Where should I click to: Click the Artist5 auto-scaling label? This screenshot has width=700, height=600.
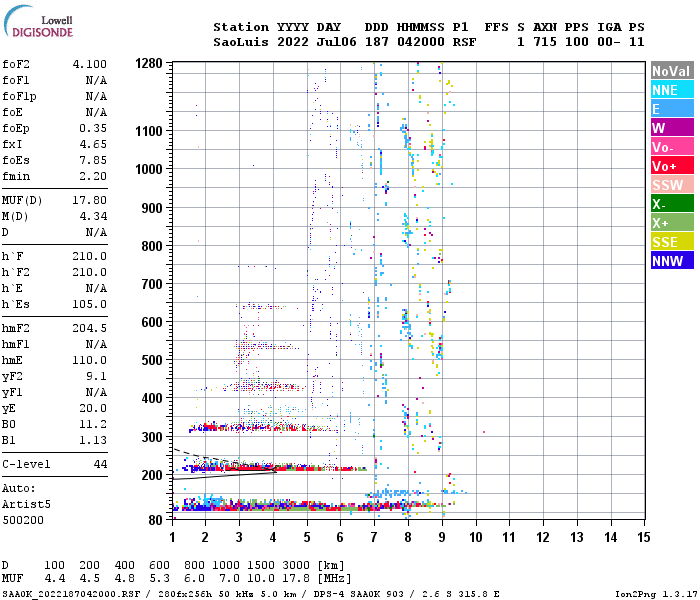coord(26,504)
